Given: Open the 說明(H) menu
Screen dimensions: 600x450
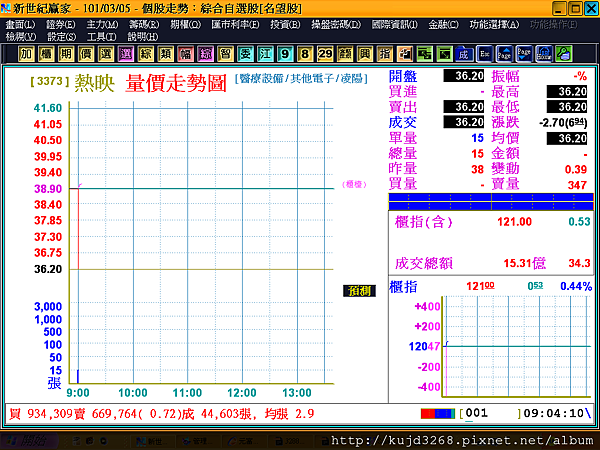Looking at the screenshot, I should [x=143, y=37].
